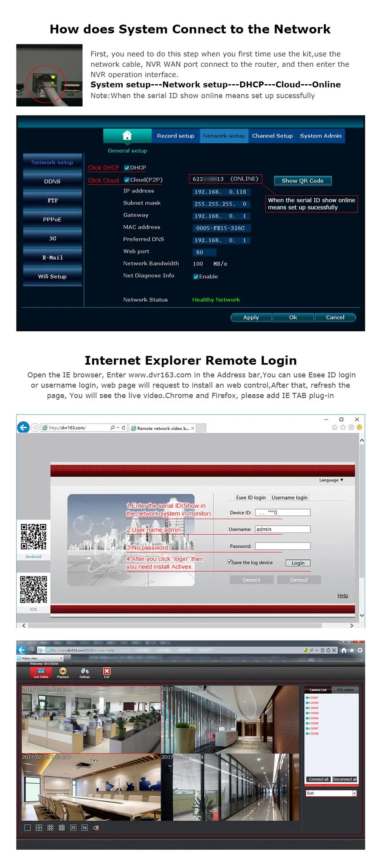Toggle the Cloud(P2P) checkbox
The image size is (381, 868).
[x=127, y=180]
